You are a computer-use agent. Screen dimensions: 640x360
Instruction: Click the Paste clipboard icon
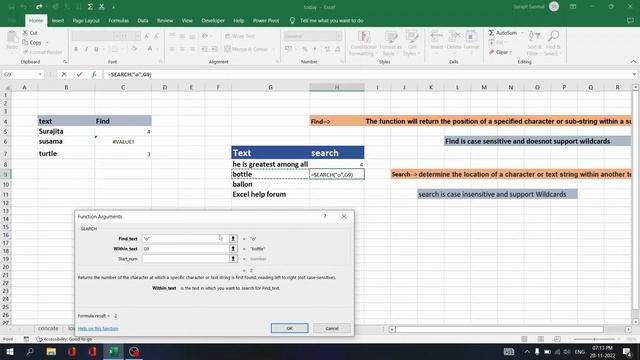(12, 37)
